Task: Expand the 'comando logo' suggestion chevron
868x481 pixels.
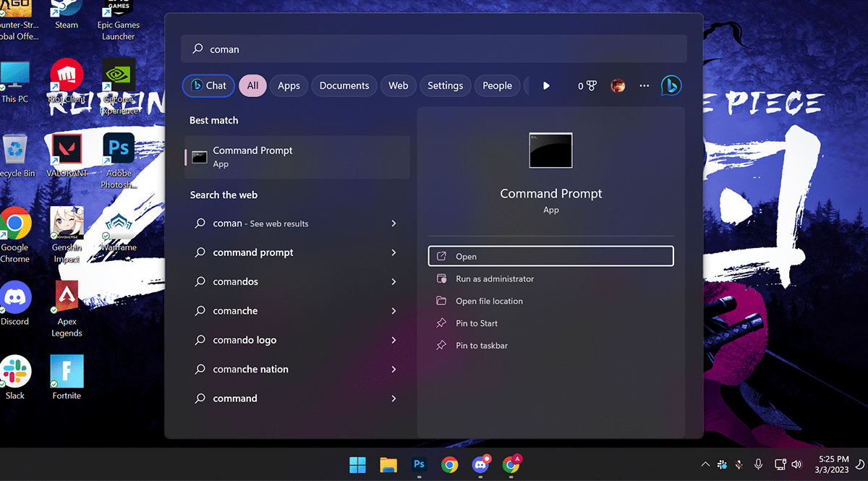Action: click(393, 340)
